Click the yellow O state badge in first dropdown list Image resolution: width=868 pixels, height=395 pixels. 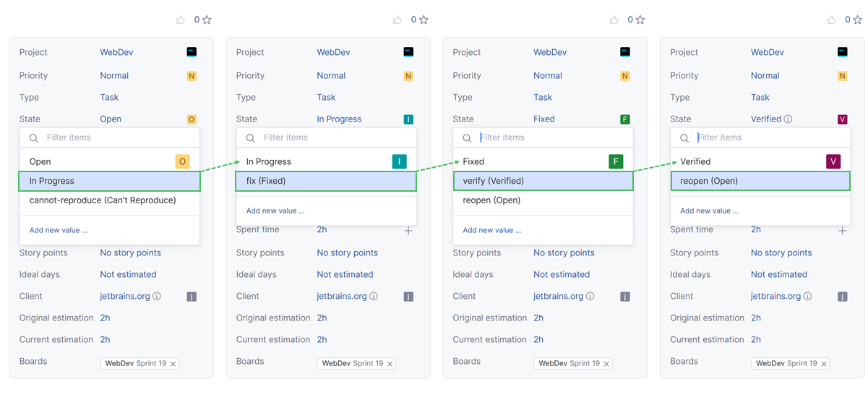point(182,161)
